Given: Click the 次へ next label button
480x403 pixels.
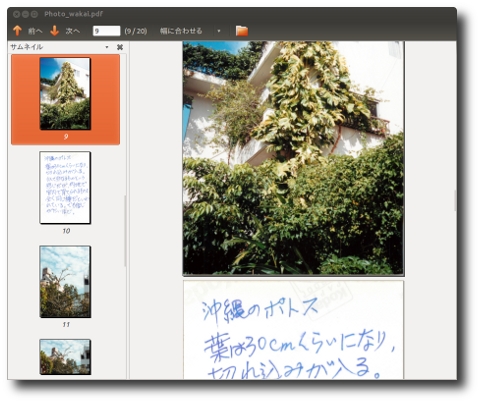Looking at the screenshot, I should tap(73, 31).
